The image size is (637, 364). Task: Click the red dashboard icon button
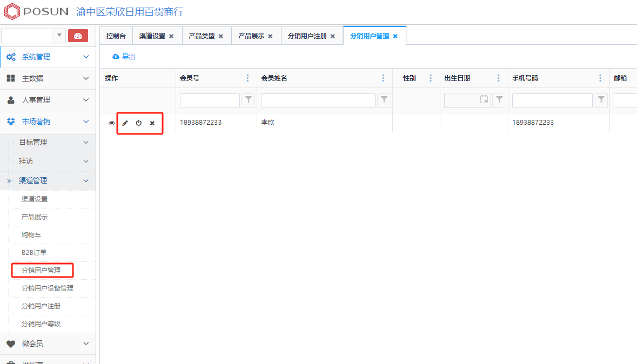(x=78, y=36)
